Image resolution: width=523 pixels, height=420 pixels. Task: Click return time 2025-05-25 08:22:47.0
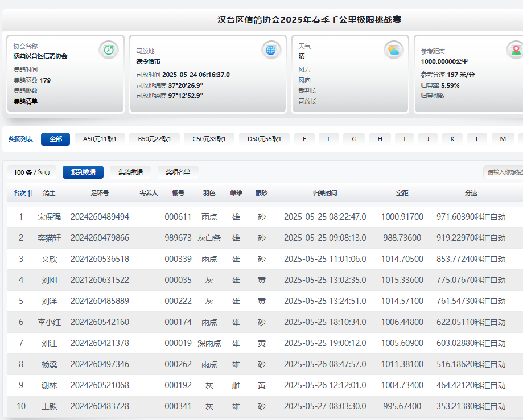coord(325,217)
